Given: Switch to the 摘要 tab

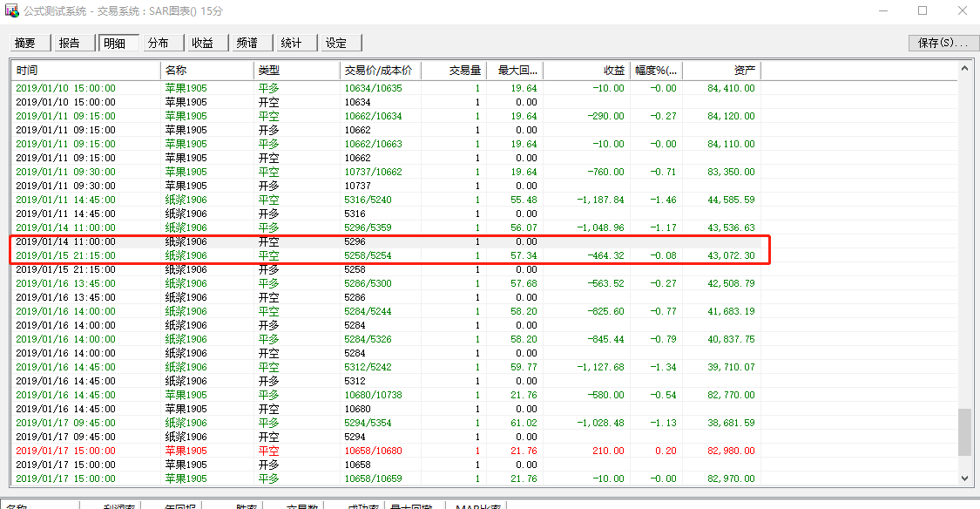Looking at the screenshot, I should coord(26,43).
